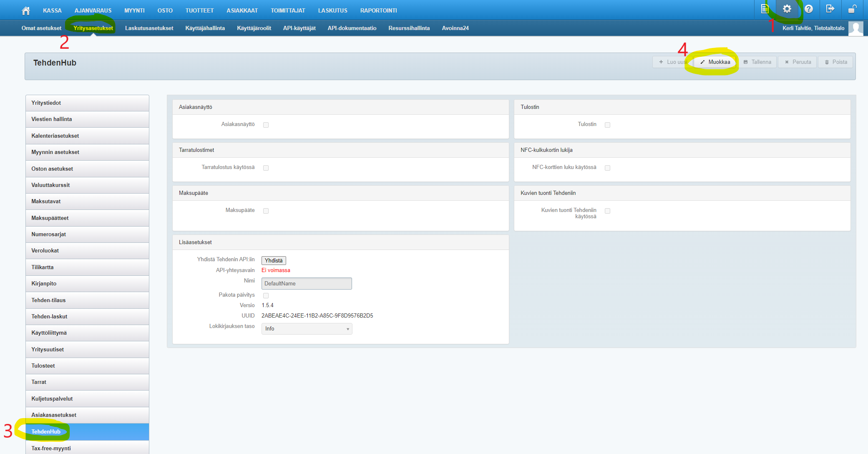This screenshot has height=454, width=868.
Task: Click the Nimi input field
Action: point(307,283)
